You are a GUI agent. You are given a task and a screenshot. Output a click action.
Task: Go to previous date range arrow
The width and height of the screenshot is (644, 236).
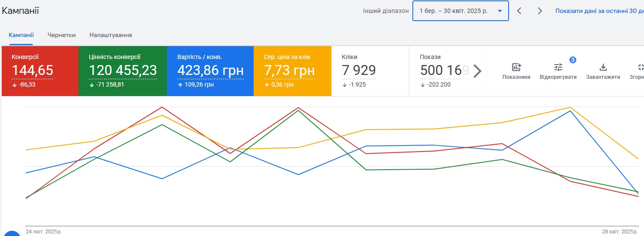[519, 11]
